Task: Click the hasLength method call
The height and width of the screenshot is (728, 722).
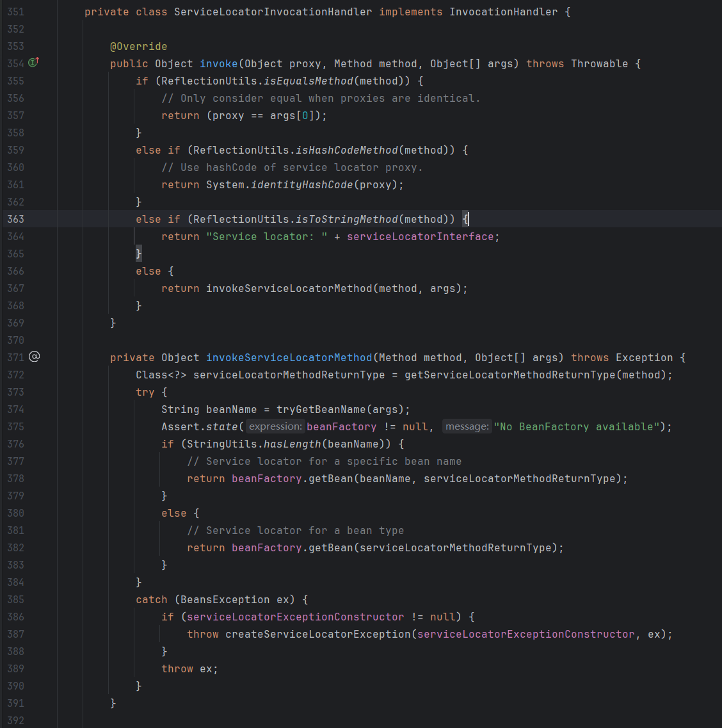Action: (x=292, y=444)
